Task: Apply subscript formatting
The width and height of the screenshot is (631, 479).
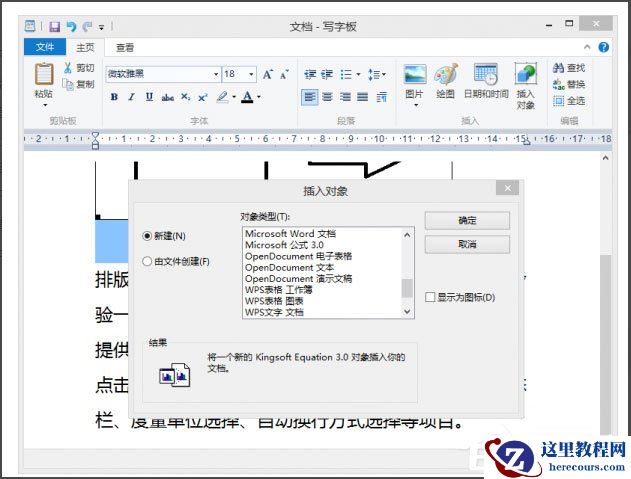Action: [185, 97]
